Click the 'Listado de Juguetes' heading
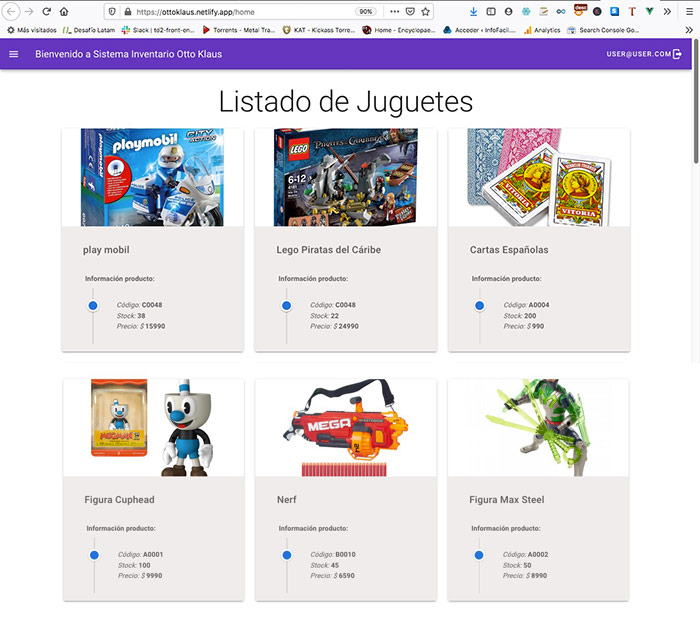The height and width of the screenshot is (626, 700). pyautogui.click(x=346, y=102)
